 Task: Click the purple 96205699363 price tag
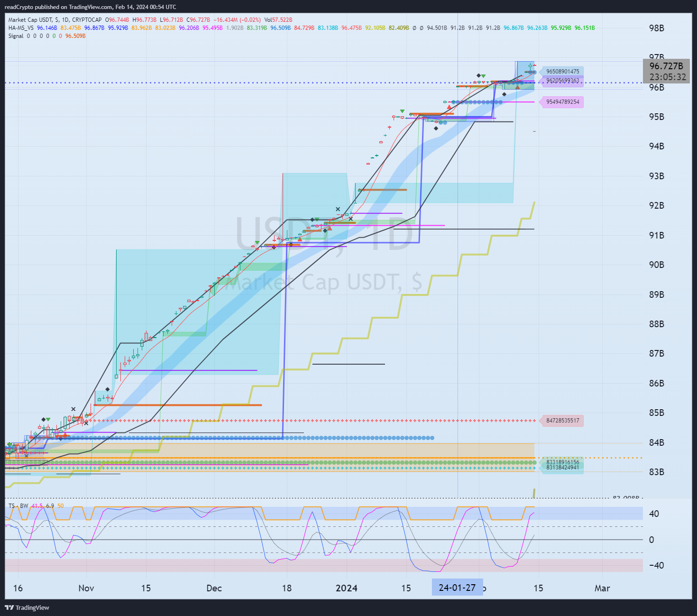click(x=562, y=81)
